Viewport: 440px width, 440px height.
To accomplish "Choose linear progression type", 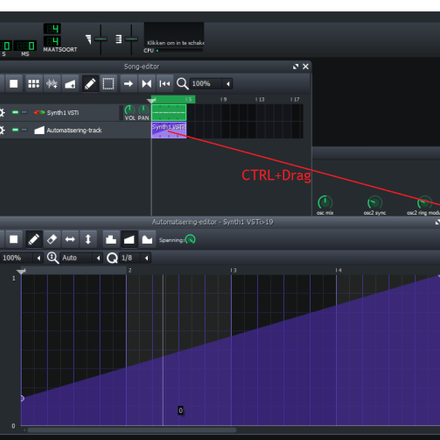I will click(x=129, y=239).
